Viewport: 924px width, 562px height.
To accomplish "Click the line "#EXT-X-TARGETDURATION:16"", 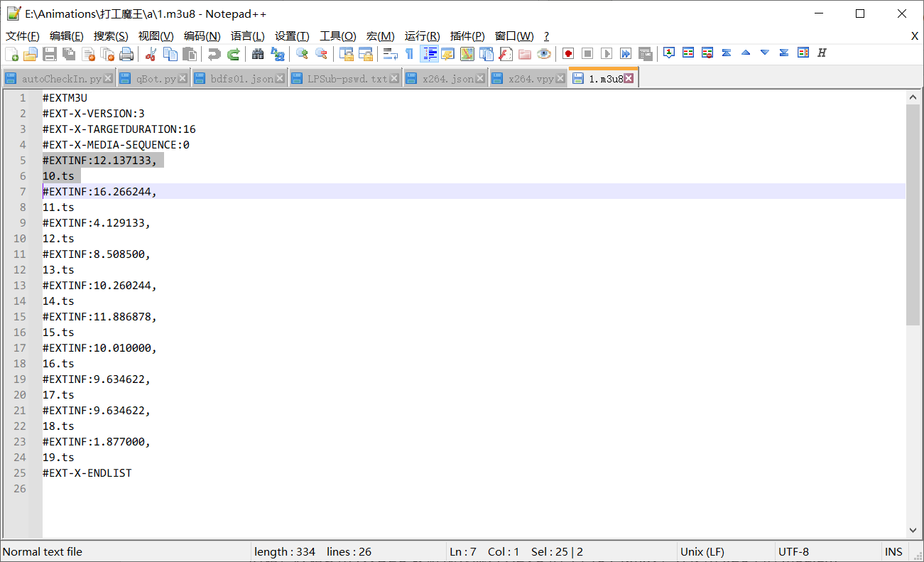I will point(119,129).
